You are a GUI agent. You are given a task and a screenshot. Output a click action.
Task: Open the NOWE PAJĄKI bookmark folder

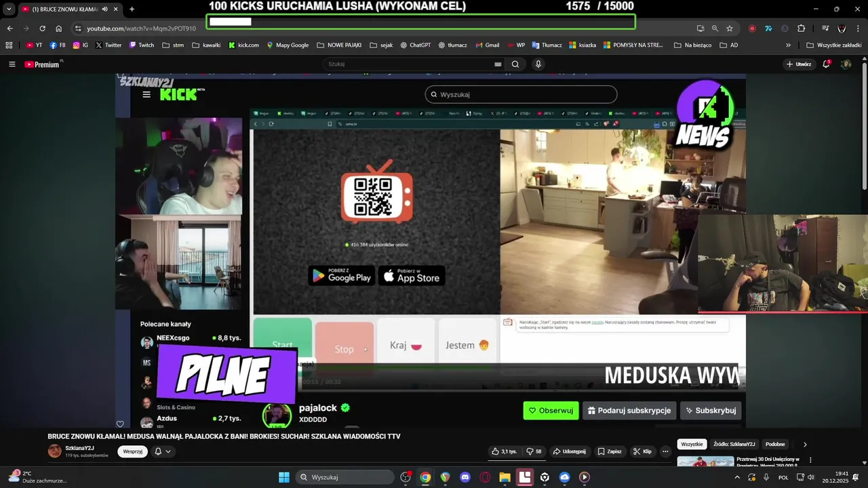coord(339,45)
